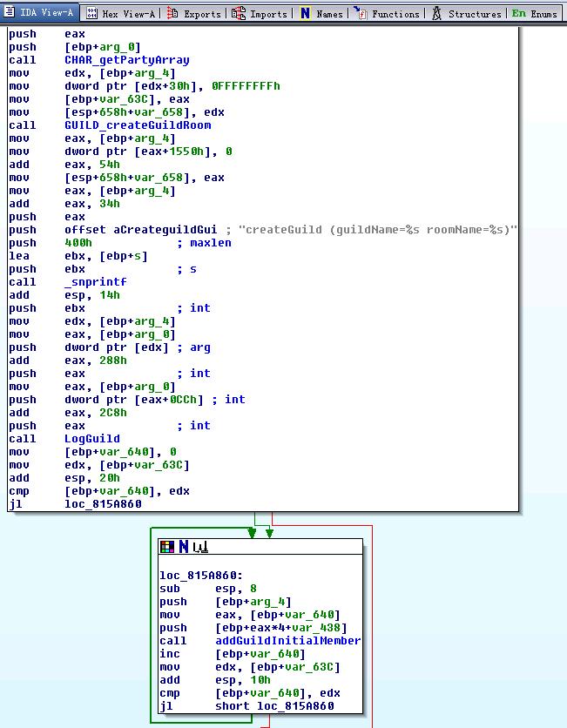
Task: Set node color via the palette icon
Action: pos(167,547)
